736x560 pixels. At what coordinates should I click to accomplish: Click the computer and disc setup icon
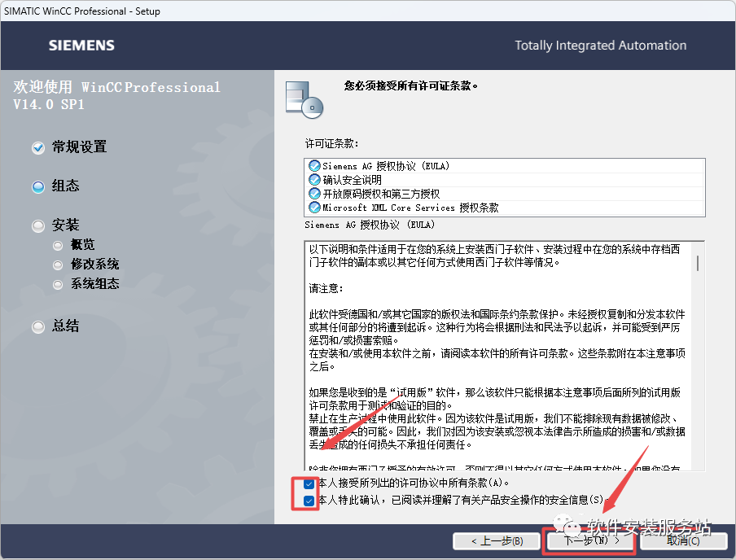tap(304, 99)
